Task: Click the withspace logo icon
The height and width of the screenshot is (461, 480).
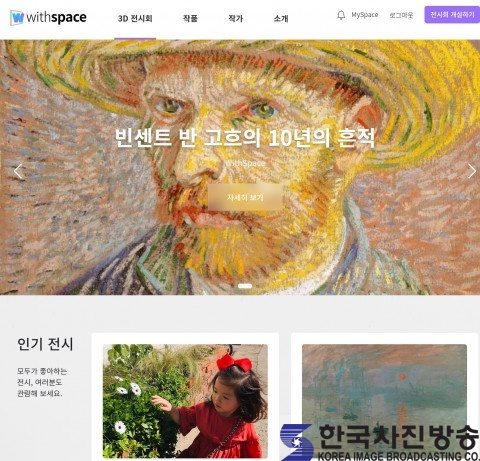Action: (17, 17)
